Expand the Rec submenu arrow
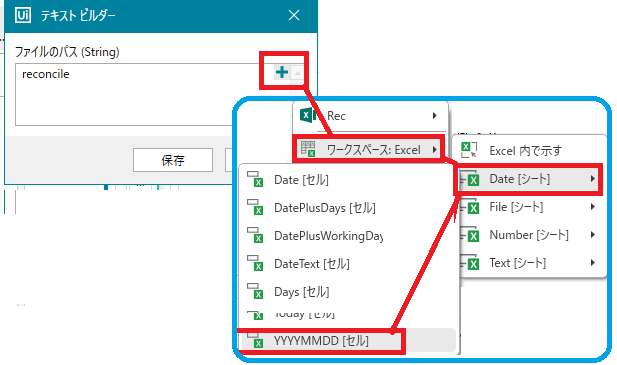 click(434, 116)
